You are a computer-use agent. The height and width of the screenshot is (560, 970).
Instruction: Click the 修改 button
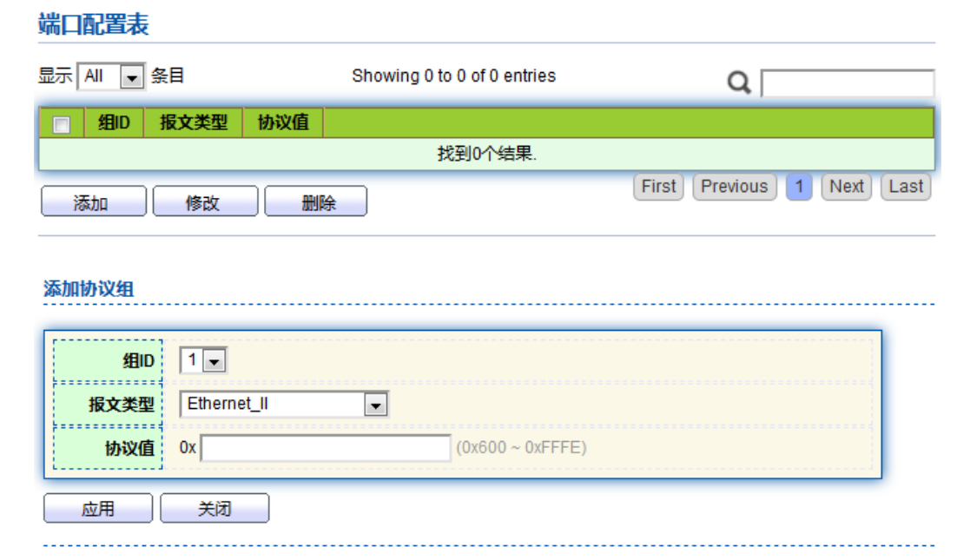click(206, 201)
